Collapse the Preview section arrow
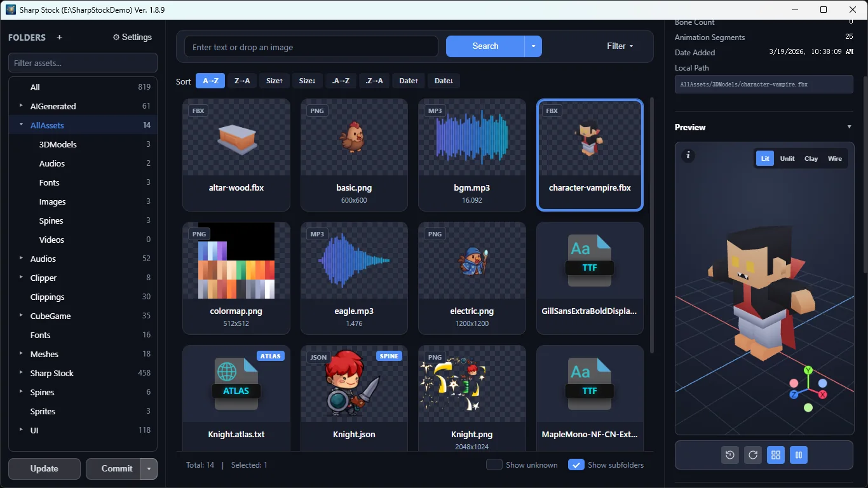This screenshot has width=868, height=488. coord(850,127)
